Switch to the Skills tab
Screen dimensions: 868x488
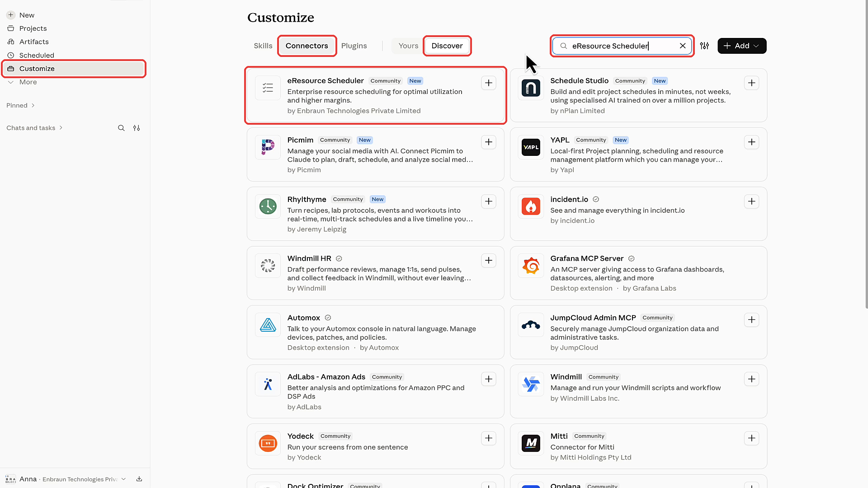pyautogui.click(x=263, y=46)
